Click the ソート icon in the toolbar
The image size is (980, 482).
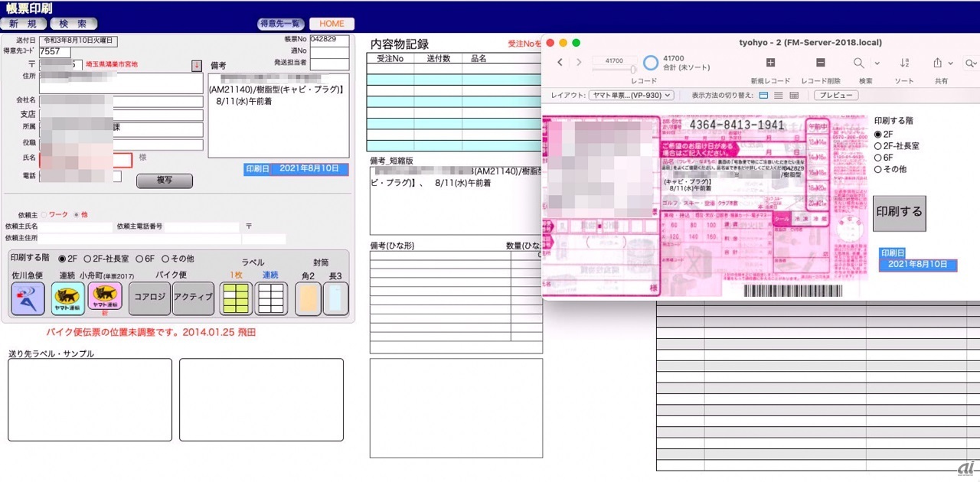point(905,63)
